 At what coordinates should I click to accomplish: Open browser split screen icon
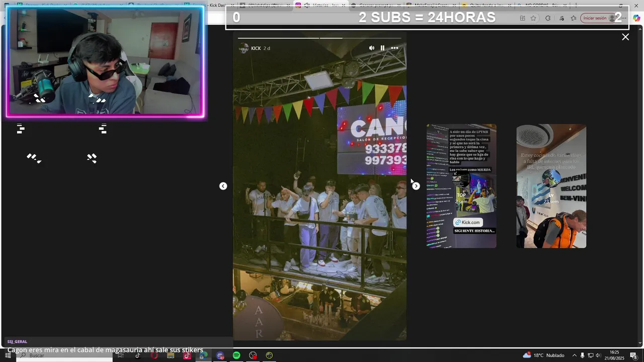[522, 18]
